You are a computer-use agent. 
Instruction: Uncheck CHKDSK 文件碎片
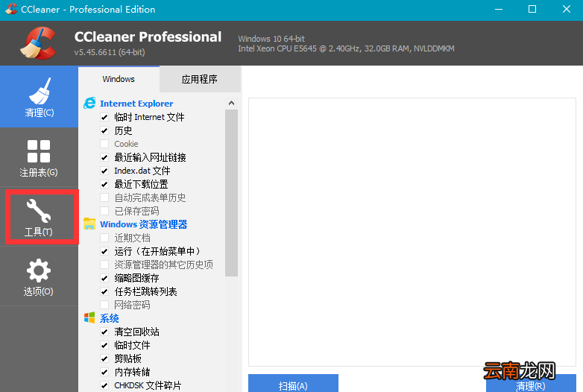tap(104, 385)
